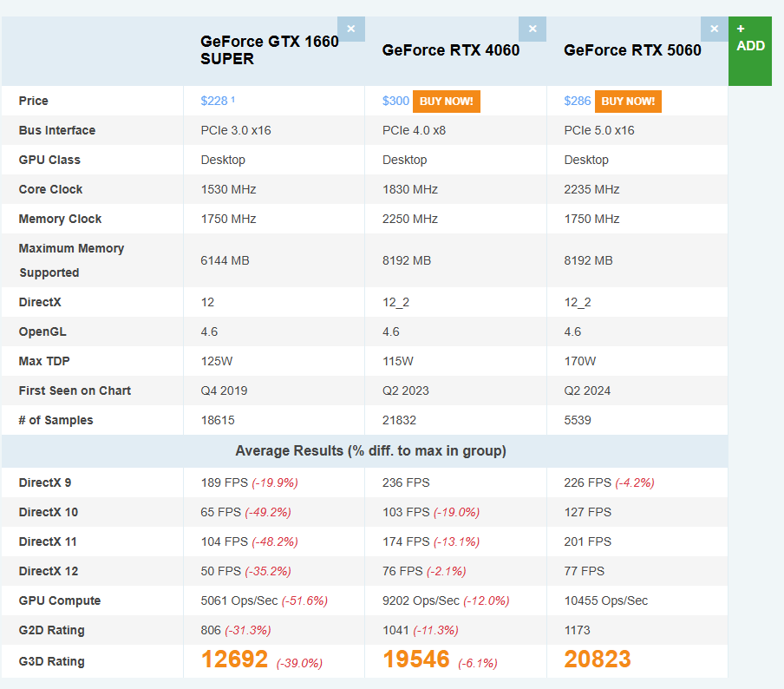Click the G3D Rating row label
This screenshot has height=689, width=784.
pos(52,661)
